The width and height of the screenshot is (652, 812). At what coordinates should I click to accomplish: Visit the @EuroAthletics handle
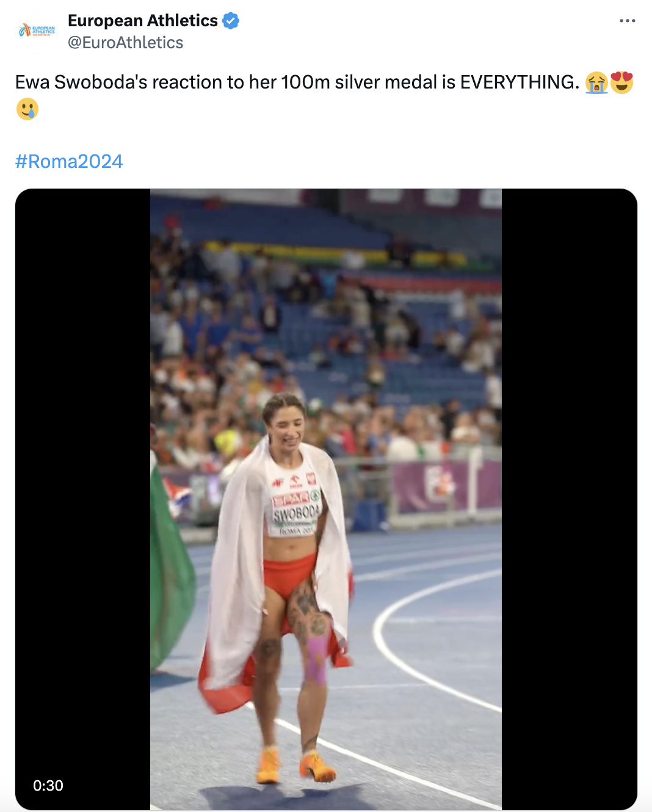tap(125, 43)
